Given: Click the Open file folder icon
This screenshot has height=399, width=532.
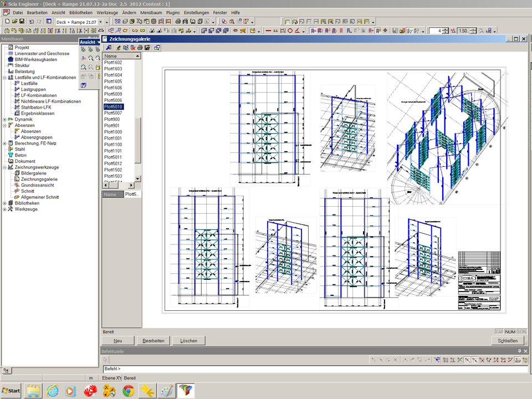Looking at the screenshot, I should click(14, 22).
